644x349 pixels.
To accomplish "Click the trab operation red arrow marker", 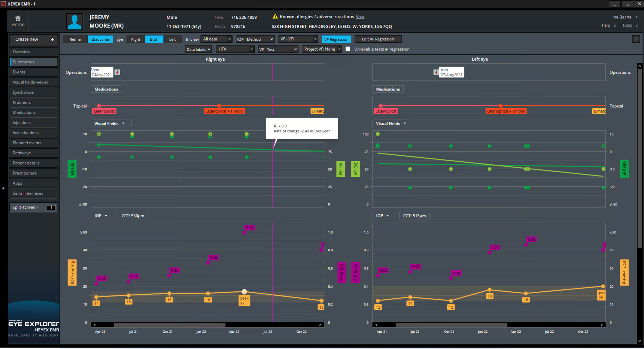I will point(436,72).
